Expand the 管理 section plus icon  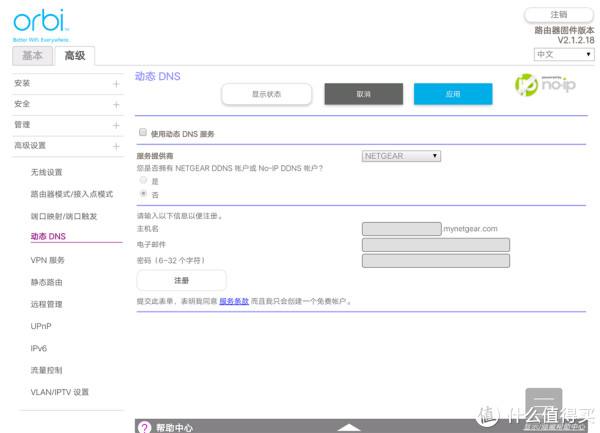116,125
